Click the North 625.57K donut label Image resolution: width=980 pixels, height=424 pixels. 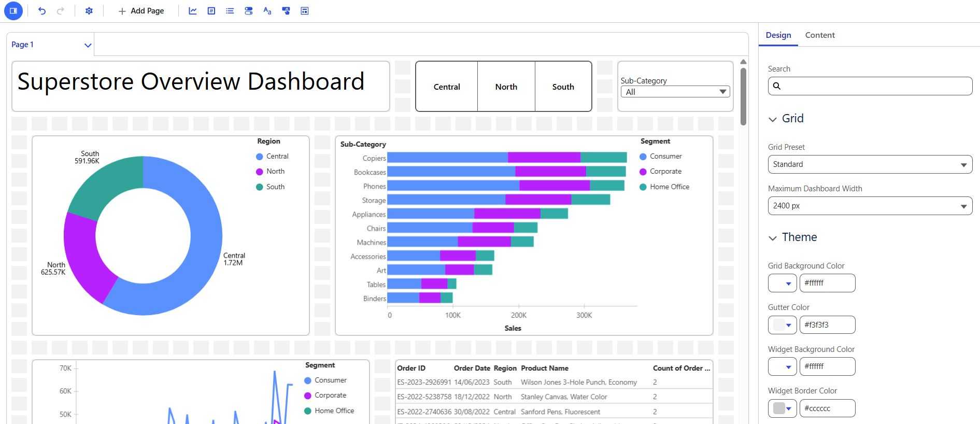coord(53,268)
